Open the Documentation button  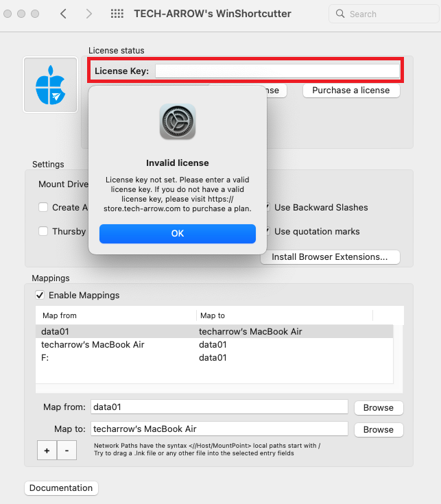click(x=61, y=488)
